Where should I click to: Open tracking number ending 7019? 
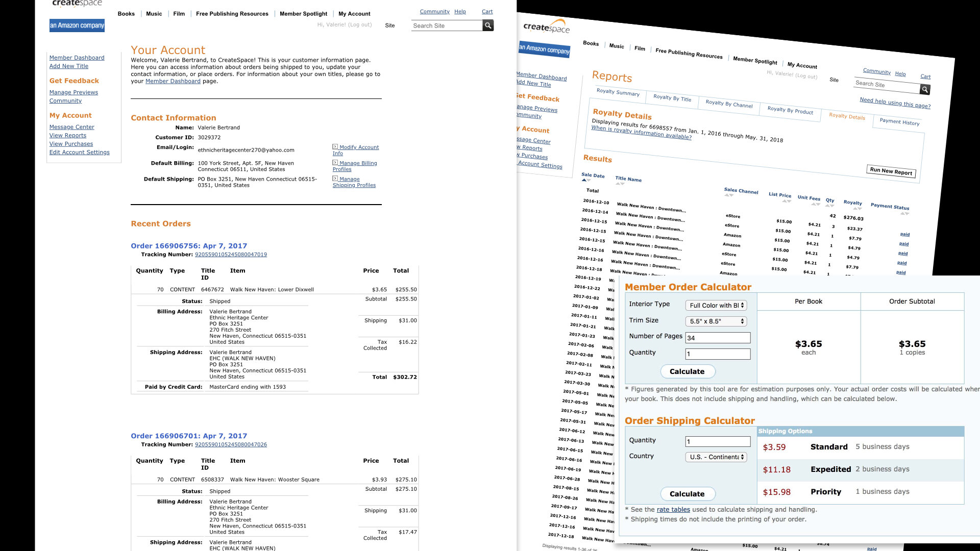tap(231, 255)
